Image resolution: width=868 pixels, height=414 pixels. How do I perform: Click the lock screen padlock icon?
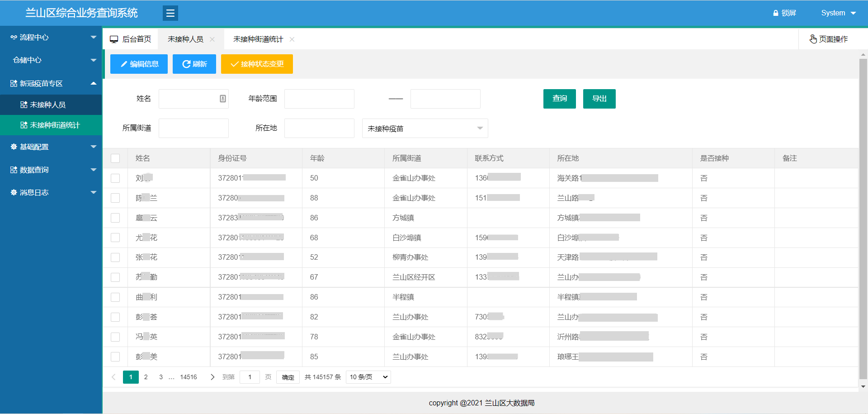[776, 13]
